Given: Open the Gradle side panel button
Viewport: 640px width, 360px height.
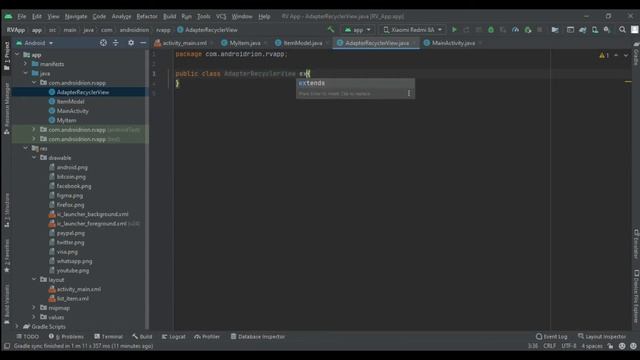Looking at the screenshot, I should pos(636,54).
